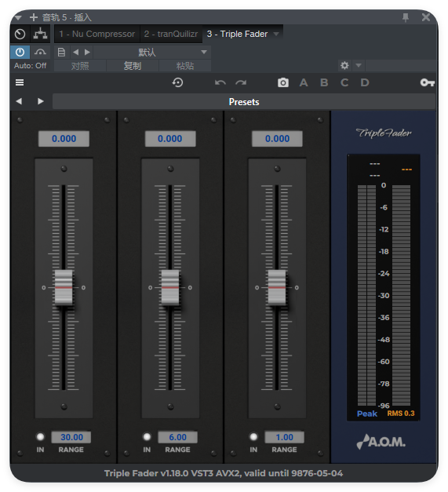Expand the window menu triangle at top-left
The image size is (448, 492).
[x=18, y=17]
